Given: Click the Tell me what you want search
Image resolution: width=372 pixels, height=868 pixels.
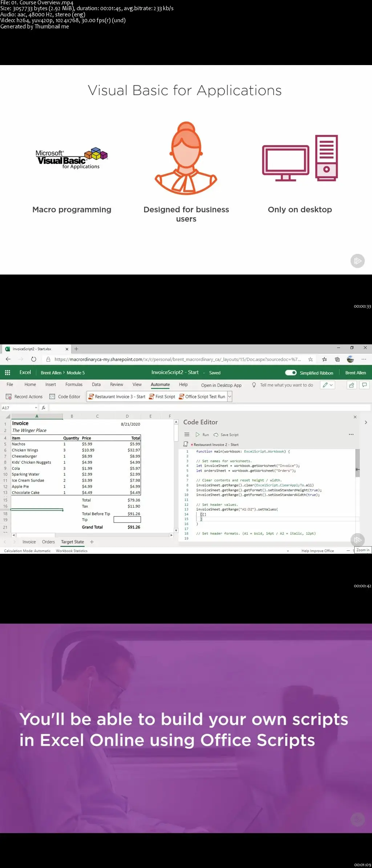Looking at the screenshot, I should coord(287,385).
